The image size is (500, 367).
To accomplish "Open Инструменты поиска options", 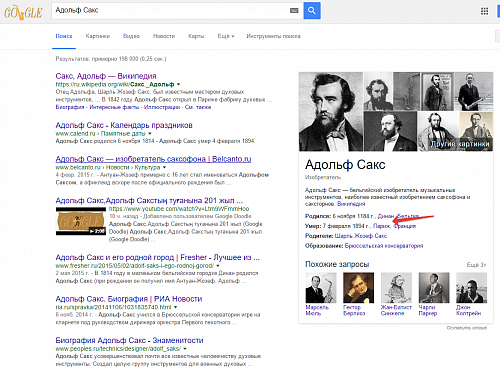I will tap(273, 36).
